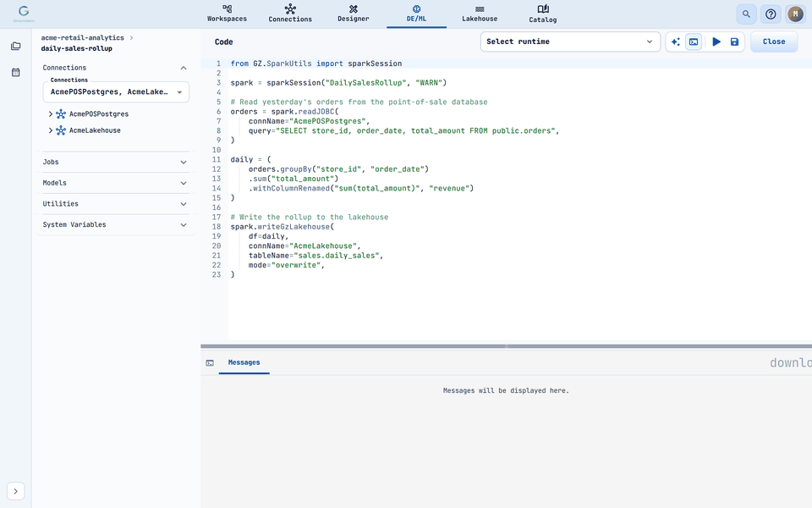The image size is (812, 508).
Task: Click "Messages will be displayed here." text
Action: click(506, 390)
